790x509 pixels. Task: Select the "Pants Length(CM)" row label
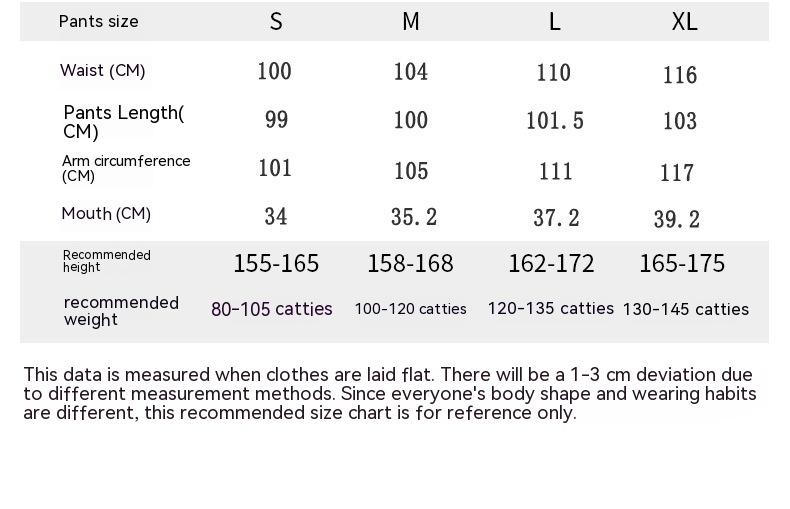click(123, 122)
